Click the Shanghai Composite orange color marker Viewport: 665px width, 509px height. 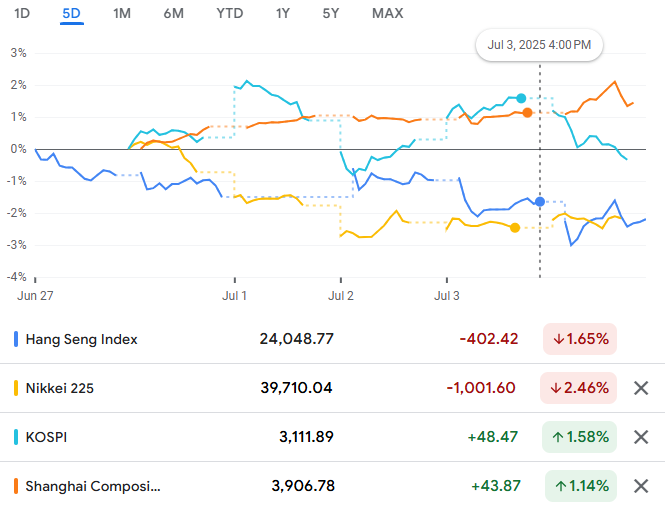click(x=16, y=486)
